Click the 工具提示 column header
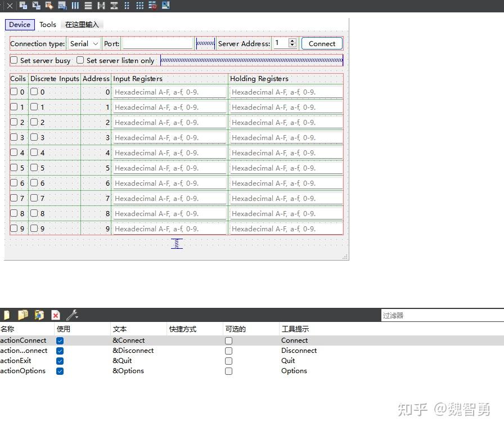Image resolution: width=504 pixels, height=430 pixels. (x=295, y=329)
